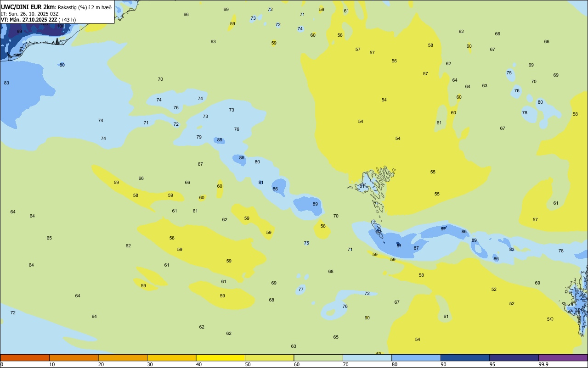Screen dimensions: 588x368
Task: Select the map value '87'
Action: (416, 248)
